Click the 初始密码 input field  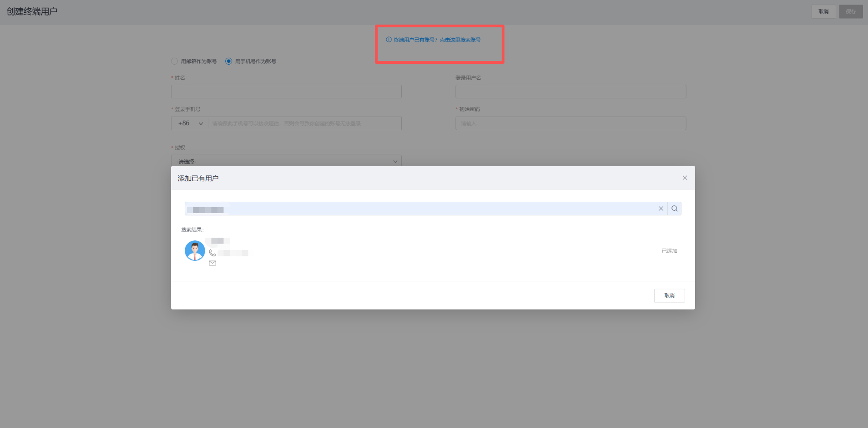click(x=570, y=123)
